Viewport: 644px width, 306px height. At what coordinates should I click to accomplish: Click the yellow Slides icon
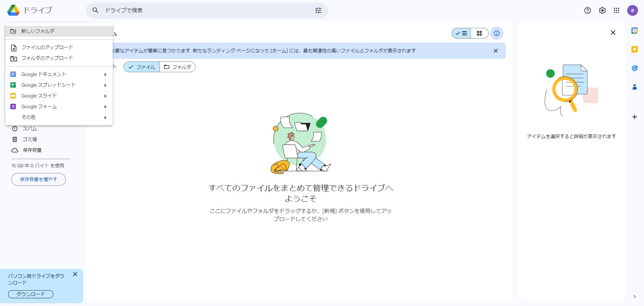[x=13, y=96]
